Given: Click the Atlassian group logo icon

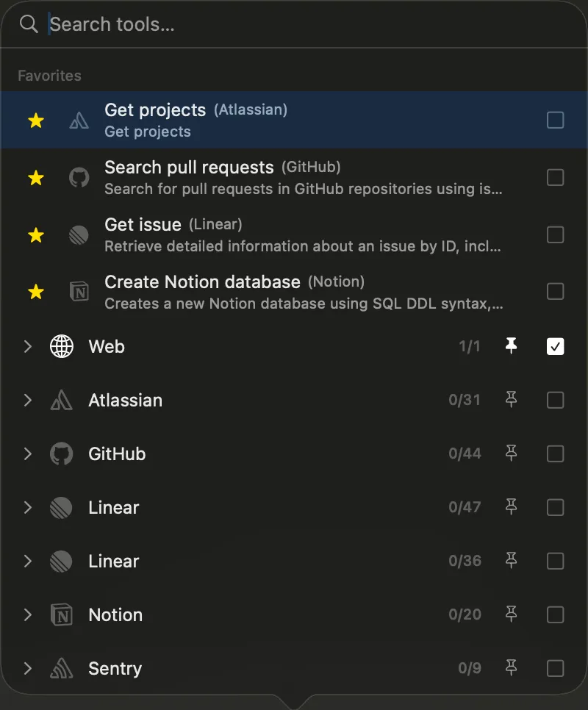Looking at the screenshot, I should (x=62, y=401).
